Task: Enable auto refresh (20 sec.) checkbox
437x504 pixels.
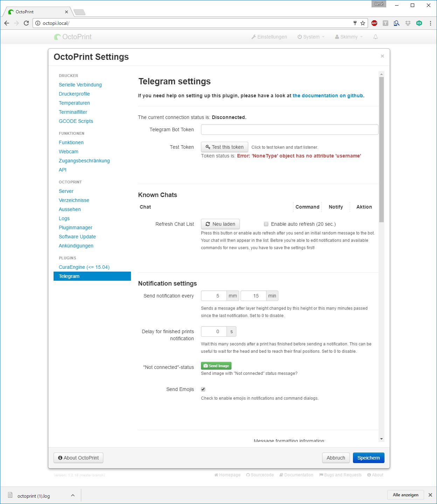Action: 266,224
